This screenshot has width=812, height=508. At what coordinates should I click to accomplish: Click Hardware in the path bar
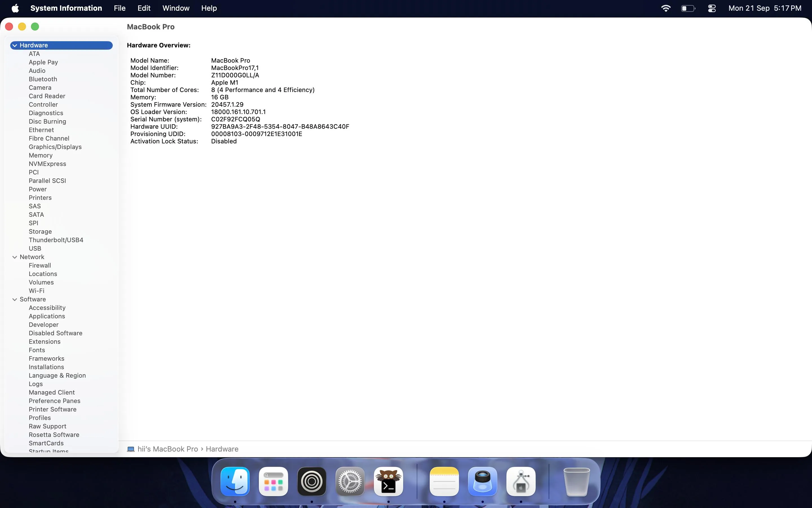(222, 449)
